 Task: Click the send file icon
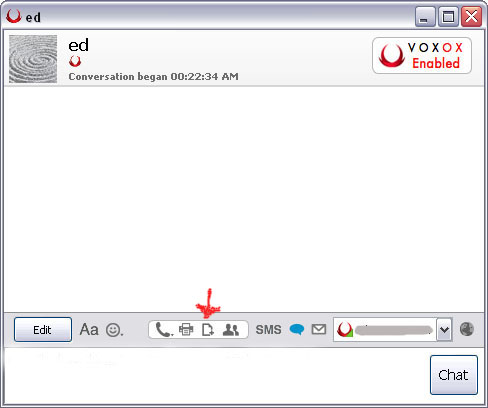point(208,330)
